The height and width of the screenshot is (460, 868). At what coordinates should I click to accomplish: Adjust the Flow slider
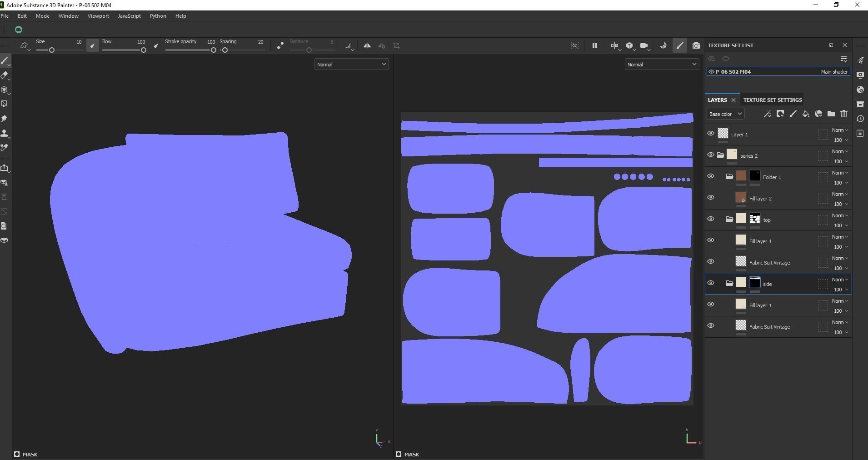tap(124, 50)
